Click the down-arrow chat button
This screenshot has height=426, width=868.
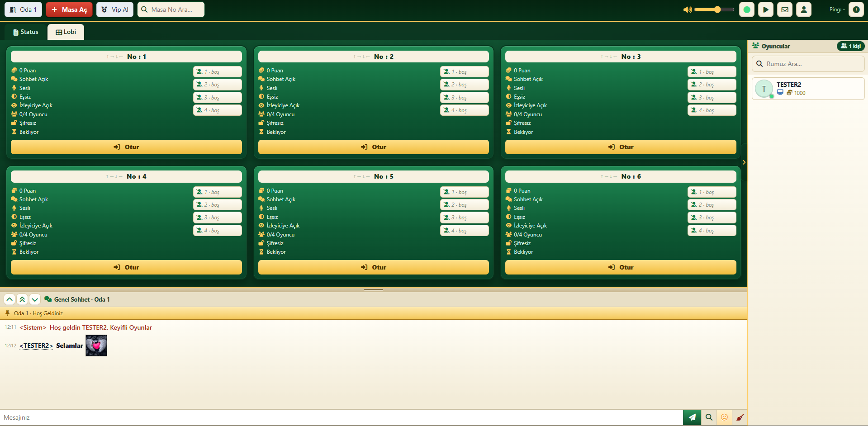pyautogui.click(x=35, y=299)
